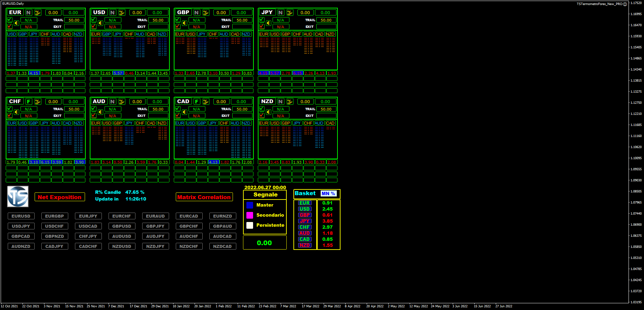Select the JPY tab in the GBP panel

point(202,34)
